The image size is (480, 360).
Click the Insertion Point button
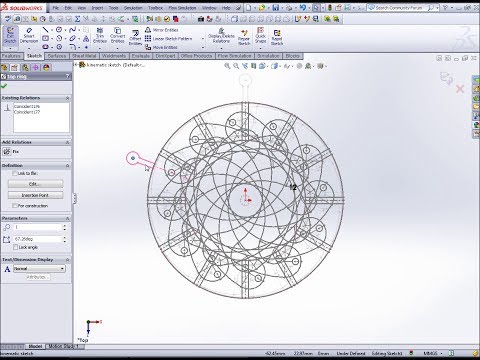tap(35, 195)
